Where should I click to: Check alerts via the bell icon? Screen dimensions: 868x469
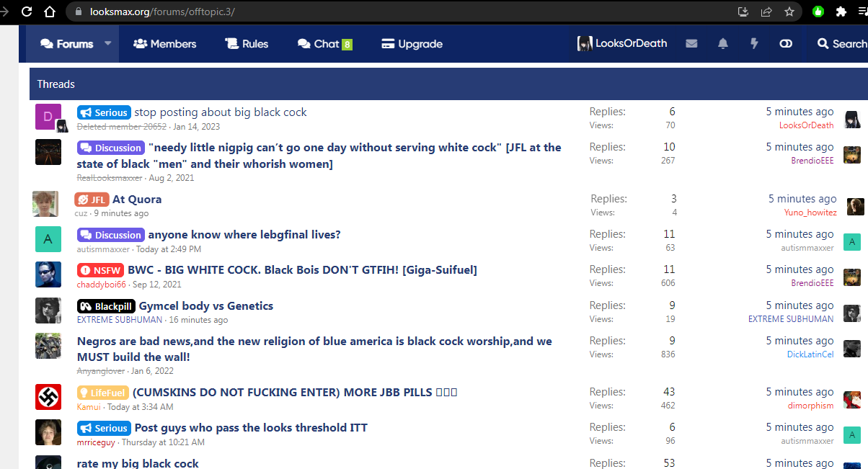click(723, 44)
